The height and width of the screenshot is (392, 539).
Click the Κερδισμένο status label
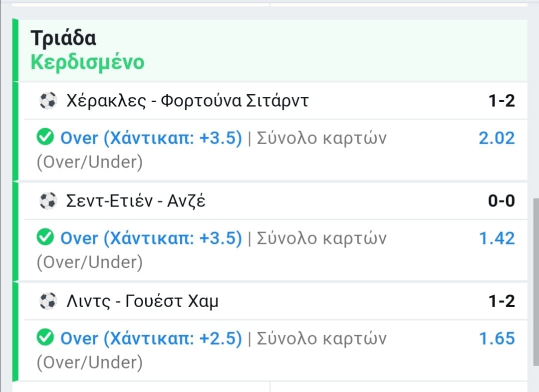[87, 63]
